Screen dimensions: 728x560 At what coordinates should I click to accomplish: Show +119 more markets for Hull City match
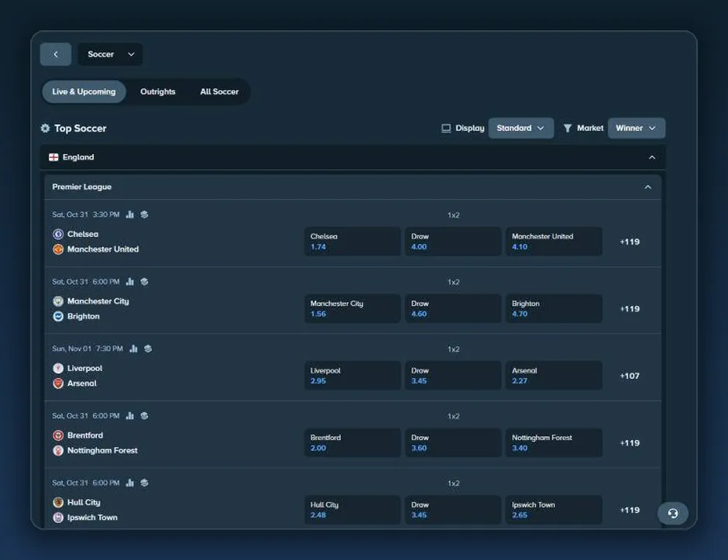click(x=630, y=510)
